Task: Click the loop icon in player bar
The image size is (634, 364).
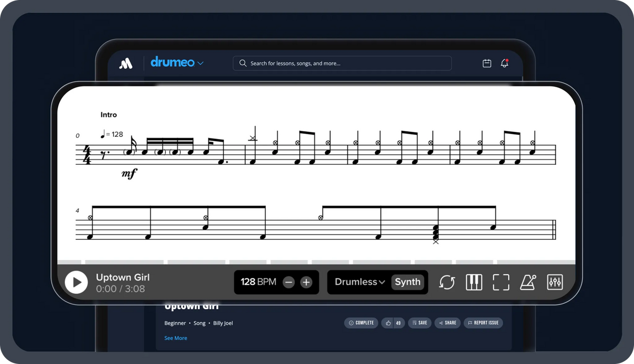Action: click(x=447, y=282)
